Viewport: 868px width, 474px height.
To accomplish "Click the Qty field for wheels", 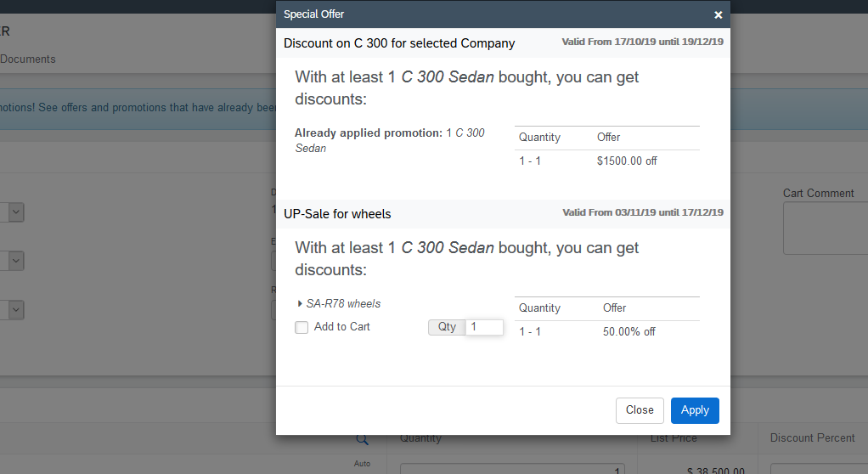I will click(484, 327).
